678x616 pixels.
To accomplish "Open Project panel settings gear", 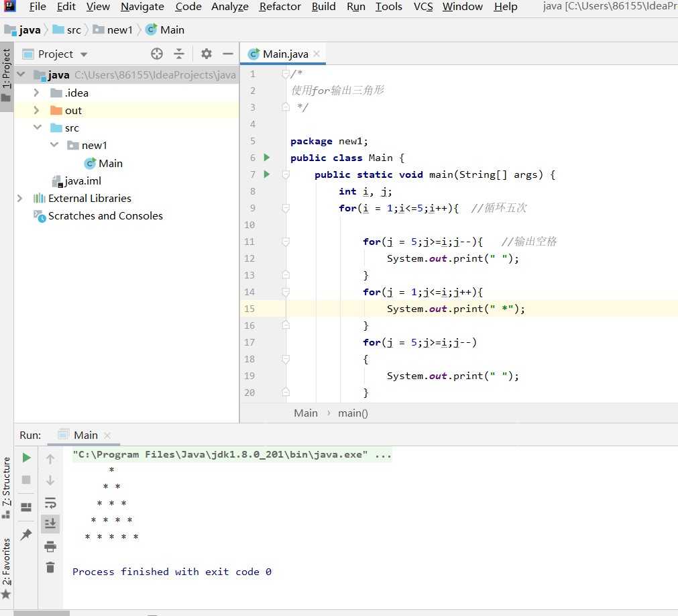I will (207, 54).
